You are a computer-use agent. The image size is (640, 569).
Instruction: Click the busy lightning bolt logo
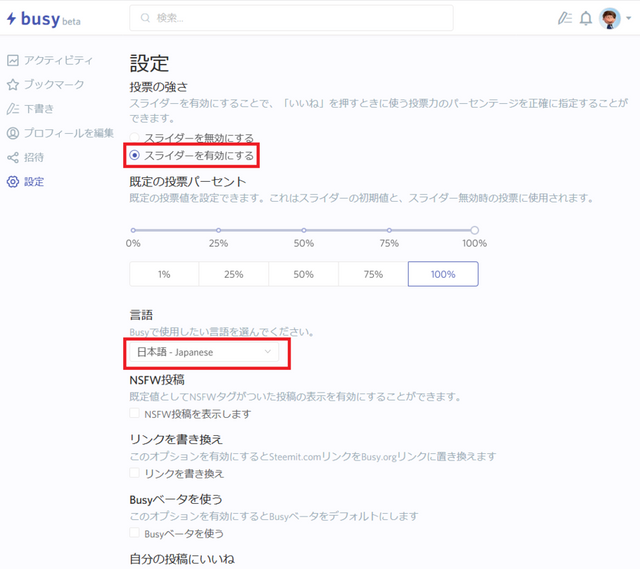11,18
